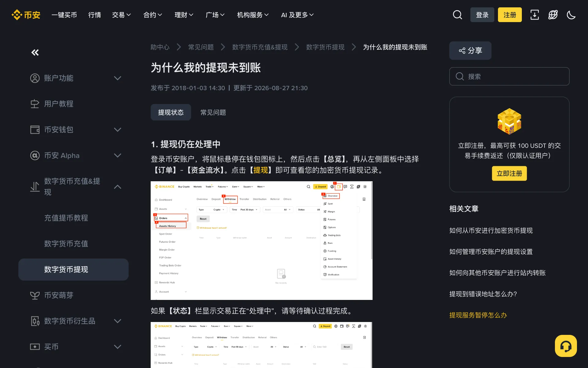Toggle dark mode moon icon
Image resolution: width=588 pixels, height=368 pixels.
(571, 15)
